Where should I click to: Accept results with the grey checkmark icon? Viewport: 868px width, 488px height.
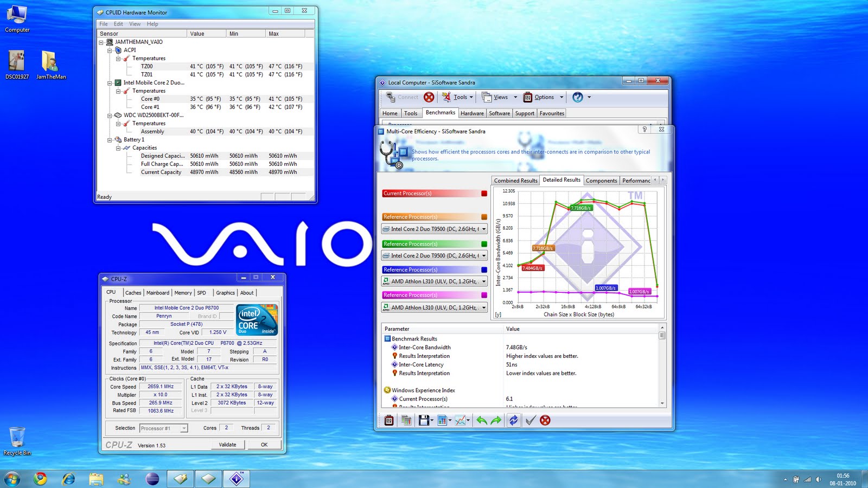pos(531,420)
